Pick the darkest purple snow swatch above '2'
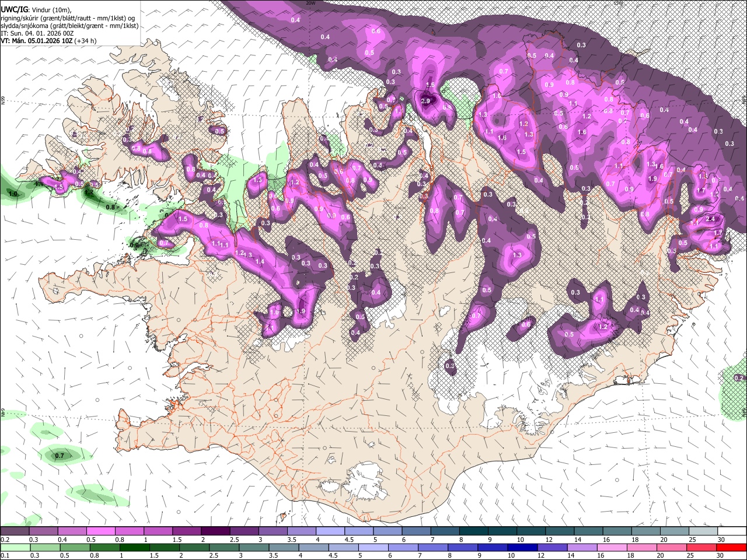Screen dimensions: 747x560 tap(215, 531)
